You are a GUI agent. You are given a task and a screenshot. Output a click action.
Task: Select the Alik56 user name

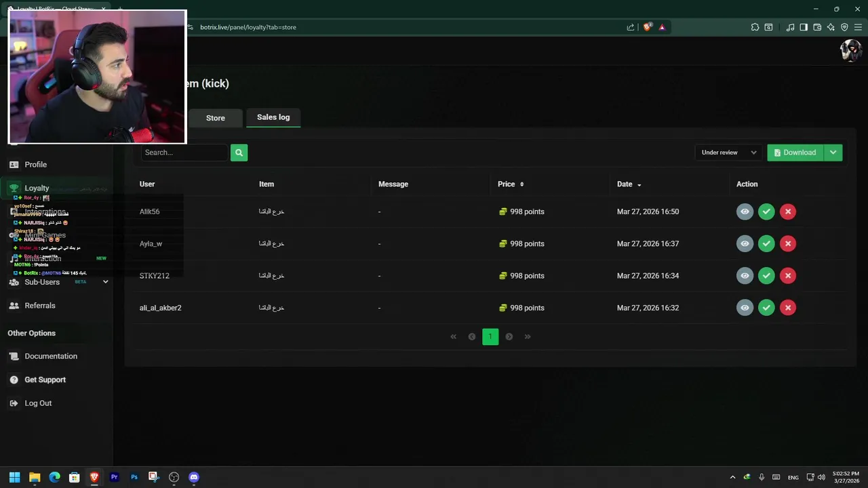pos(150,211)
